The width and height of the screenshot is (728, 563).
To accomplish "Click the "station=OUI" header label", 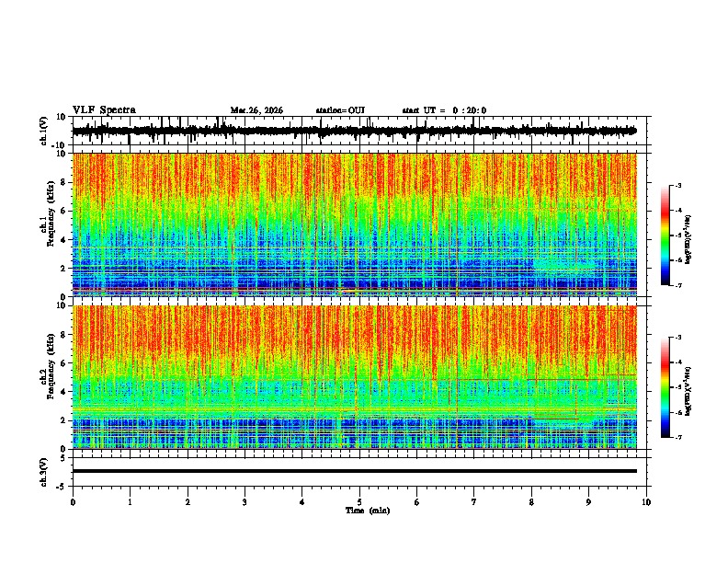I will [340, 110].
